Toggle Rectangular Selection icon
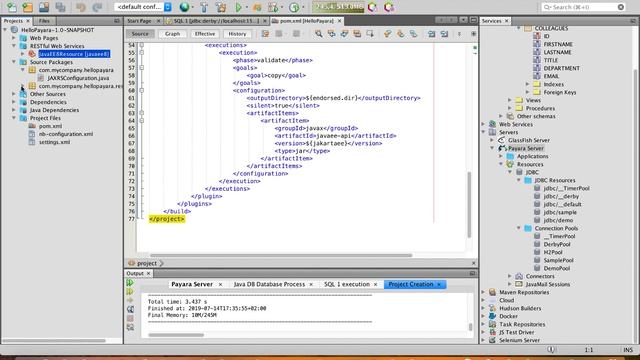640x360 pixels. (x=370, y=34)
